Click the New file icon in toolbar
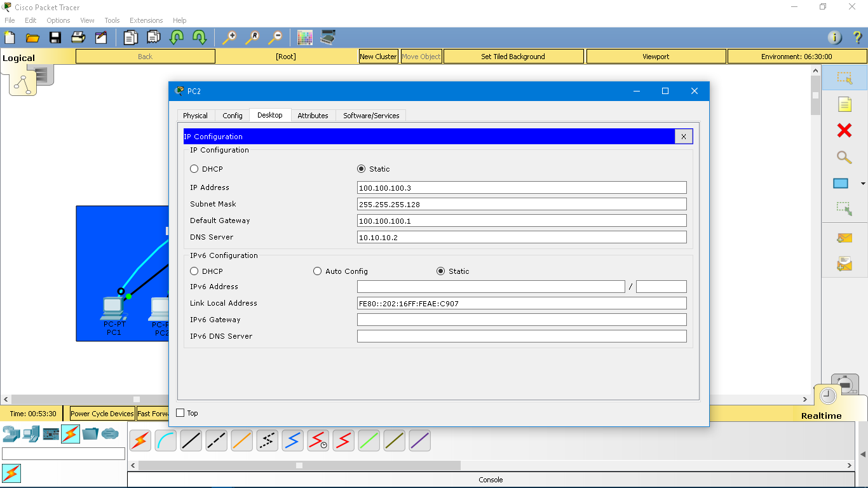The height and width of the screenshot is (488, 868). pyautogui.click(x=10, y=37)
